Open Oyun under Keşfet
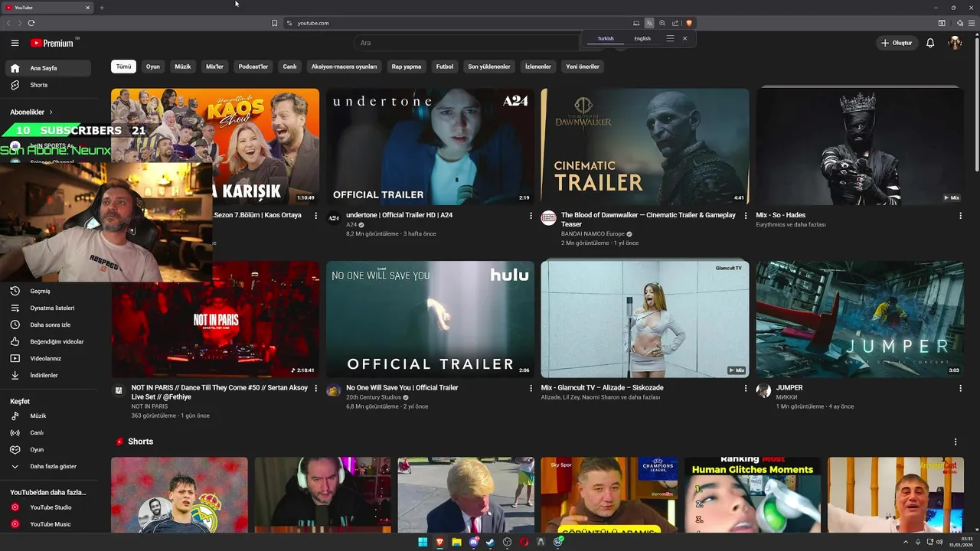The image size is (980, 551). pos(48,449)
